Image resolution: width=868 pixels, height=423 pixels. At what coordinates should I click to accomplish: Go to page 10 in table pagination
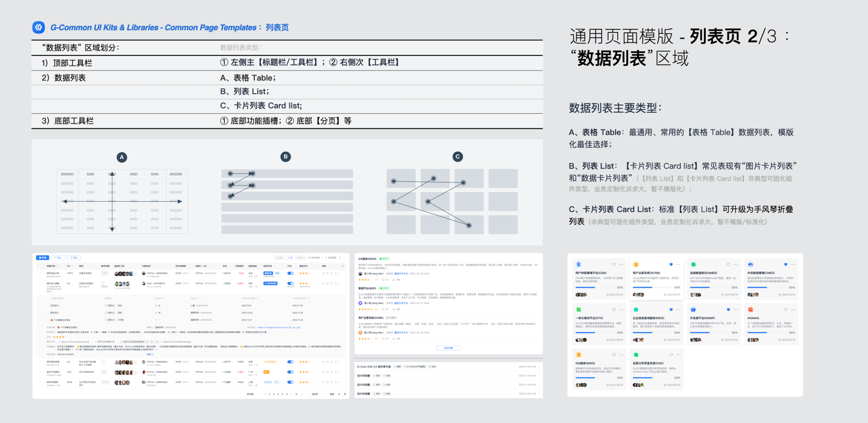[296, 394]
